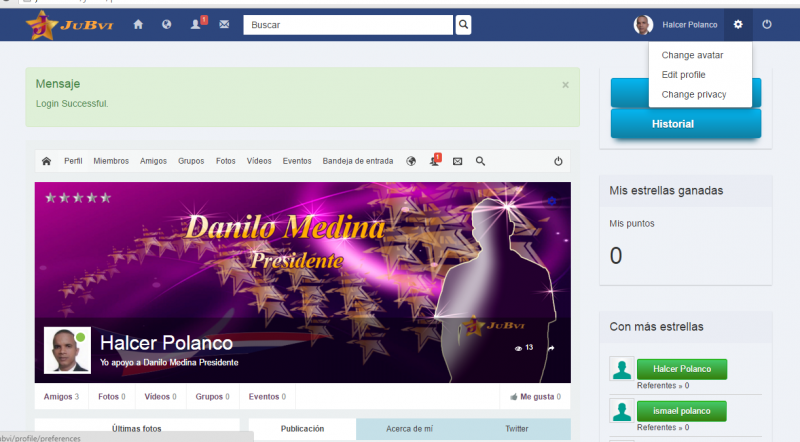800x442 pixels.
Task: Click Halcer Polanco profile picture on cover
Action: pos(67,350)
